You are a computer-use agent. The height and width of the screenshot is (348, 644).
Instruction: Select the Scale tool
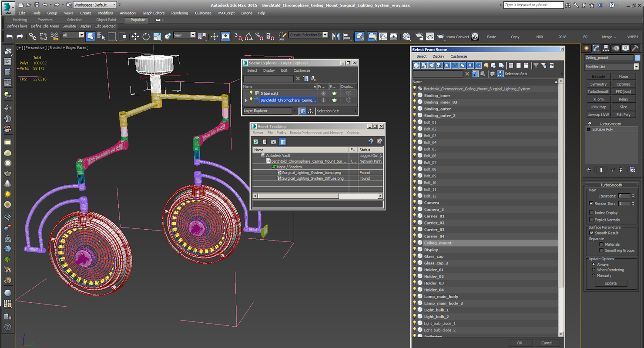click(x=157, y=37)
